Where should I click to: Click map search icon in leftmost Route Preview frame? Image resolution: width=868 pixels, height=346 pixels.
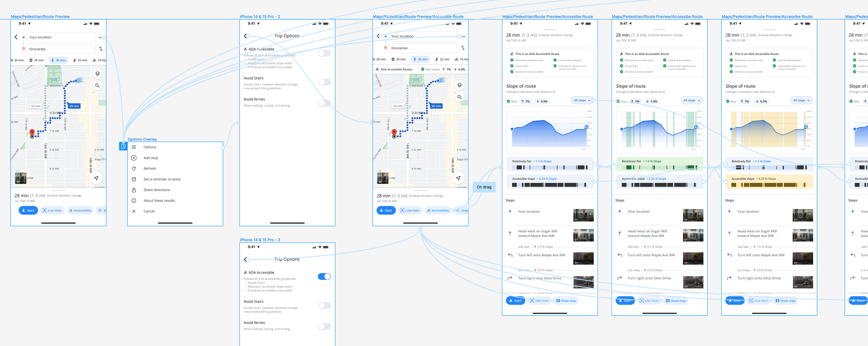tap(97, 85)
